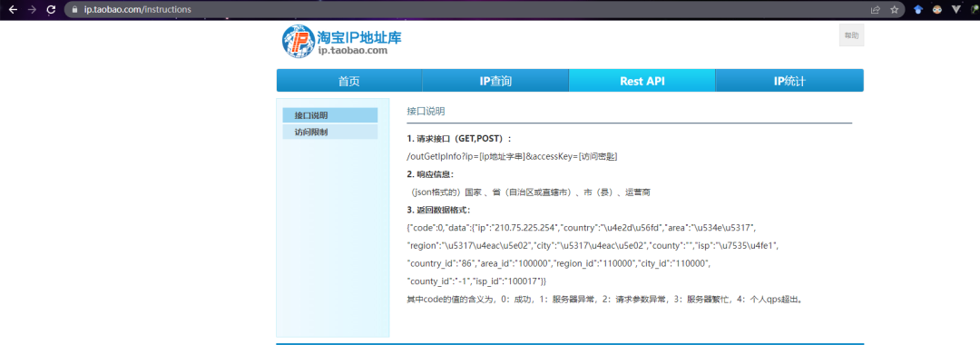980x345 pixels.
Task: Open the IP统计 navigation tab
Action: click(x=789, y=81)
